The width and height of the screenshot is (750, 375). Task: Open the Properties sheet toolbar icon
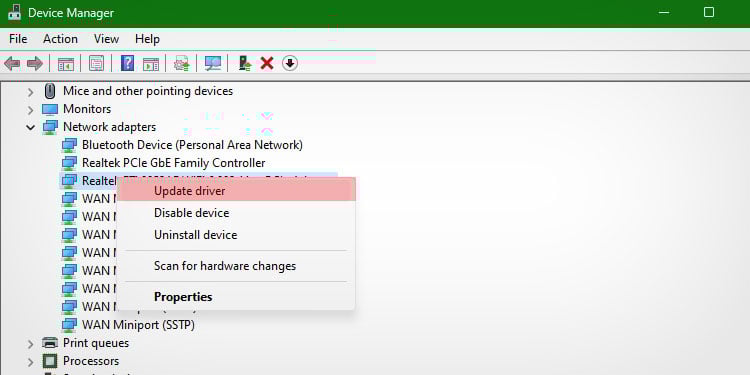(96, 63)
